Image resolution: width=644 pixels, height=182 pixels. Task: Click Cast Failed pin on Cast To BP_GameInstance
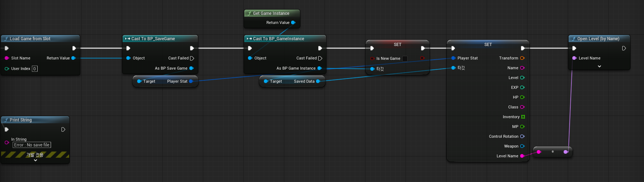tap(320, 58)
